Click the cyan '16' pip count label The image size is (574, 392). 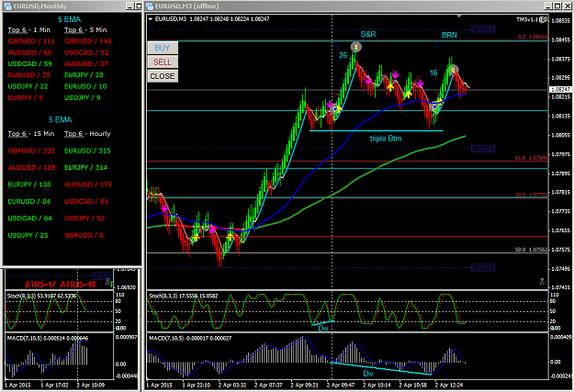[x=433, y=73]
